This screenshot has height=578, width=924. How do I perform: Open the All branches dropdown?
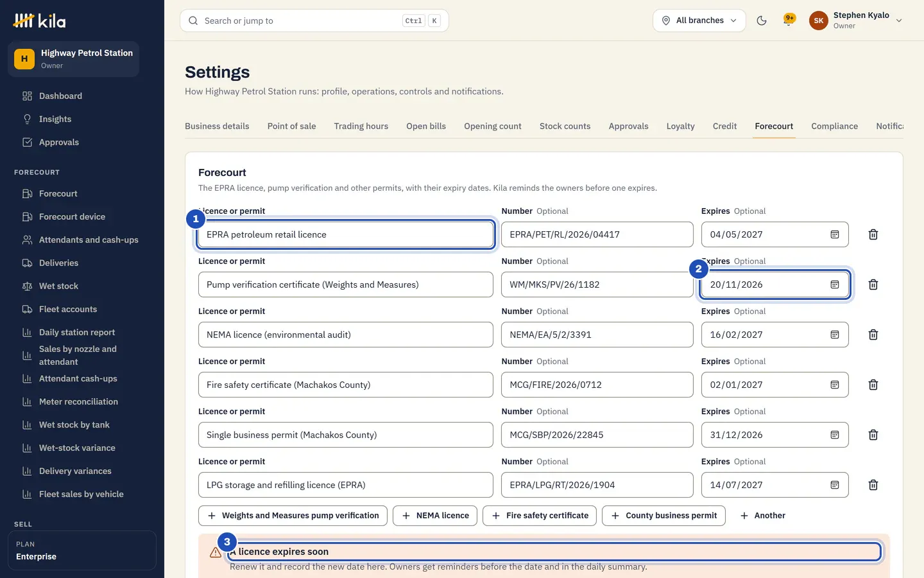699,21
